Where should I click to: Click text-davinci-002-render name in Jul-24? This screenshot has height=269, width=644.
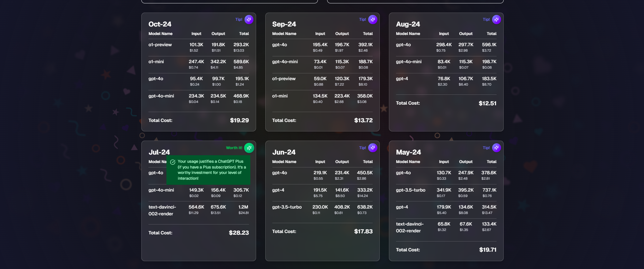click(162, 211)
